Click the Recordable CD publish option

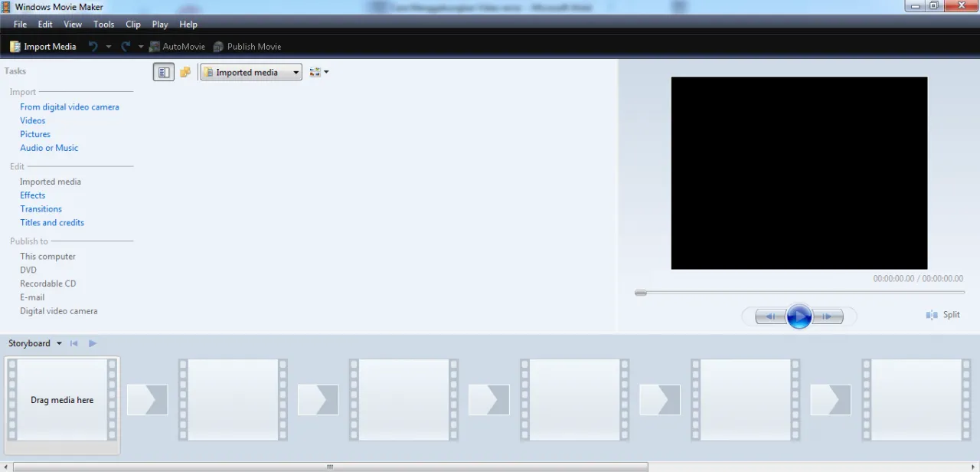click(48, 284)
